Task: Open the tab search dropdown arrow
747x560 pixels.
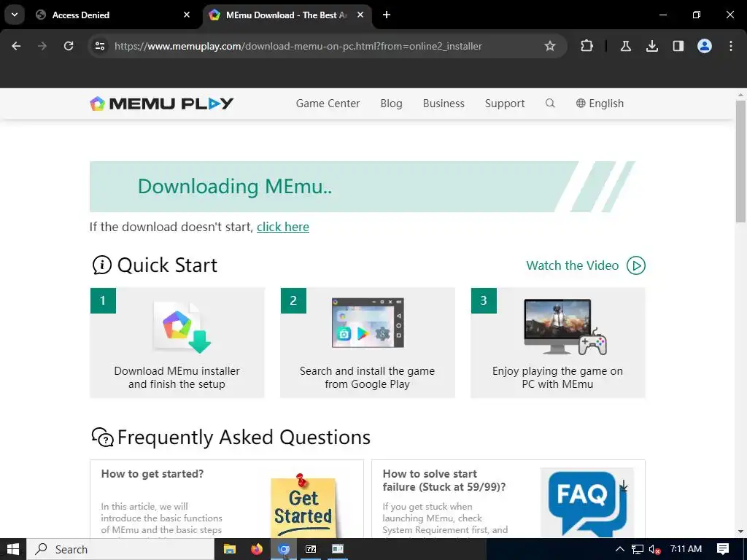Action: pos(15,15)
